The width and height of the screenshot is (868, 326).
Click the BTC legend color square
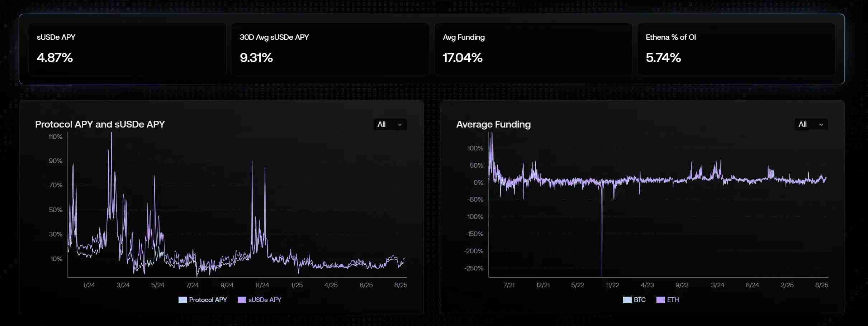tap(627, 300)
